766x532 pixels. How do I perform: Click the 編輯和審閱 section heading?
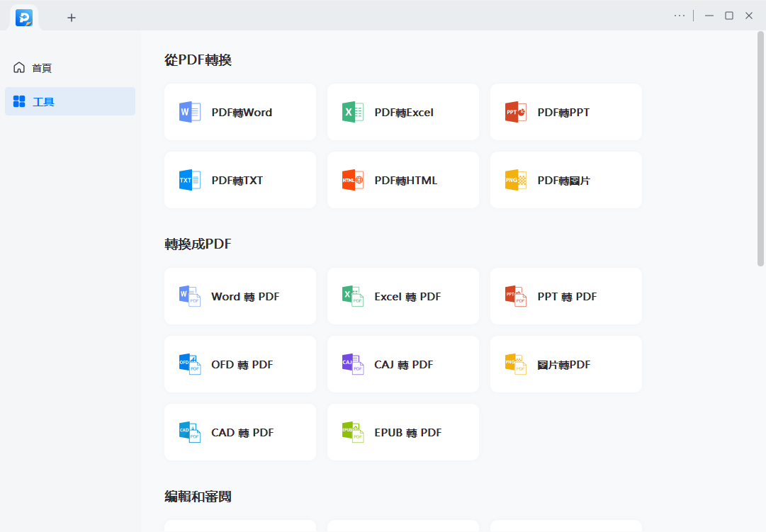pos(198,497)
